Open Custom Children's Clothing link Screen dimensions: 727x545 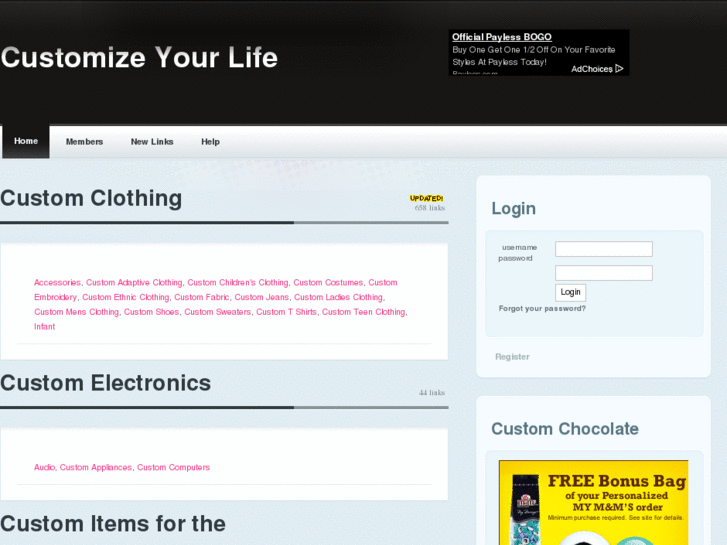tap(238, 282)
